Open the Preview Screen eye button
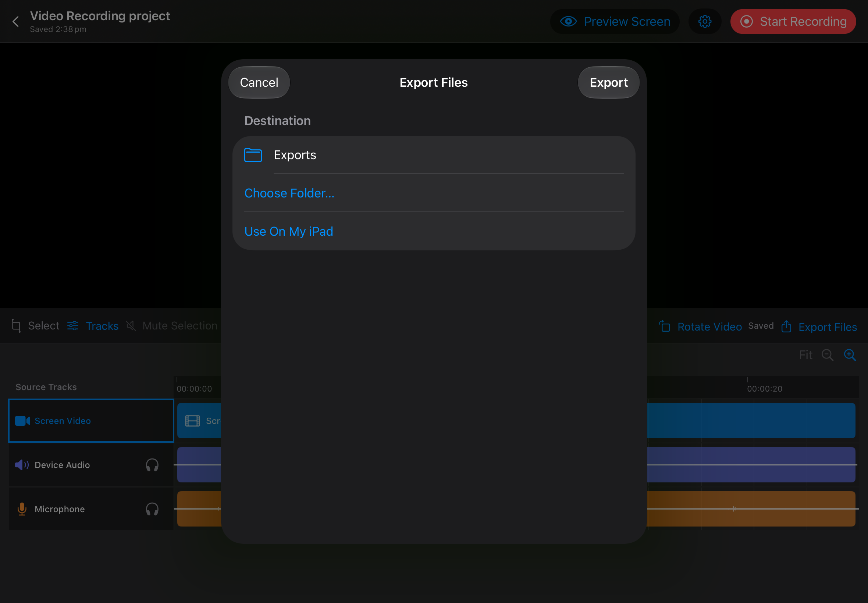The image size is (868, 603). pyautogui.click(x=615, y=22)
